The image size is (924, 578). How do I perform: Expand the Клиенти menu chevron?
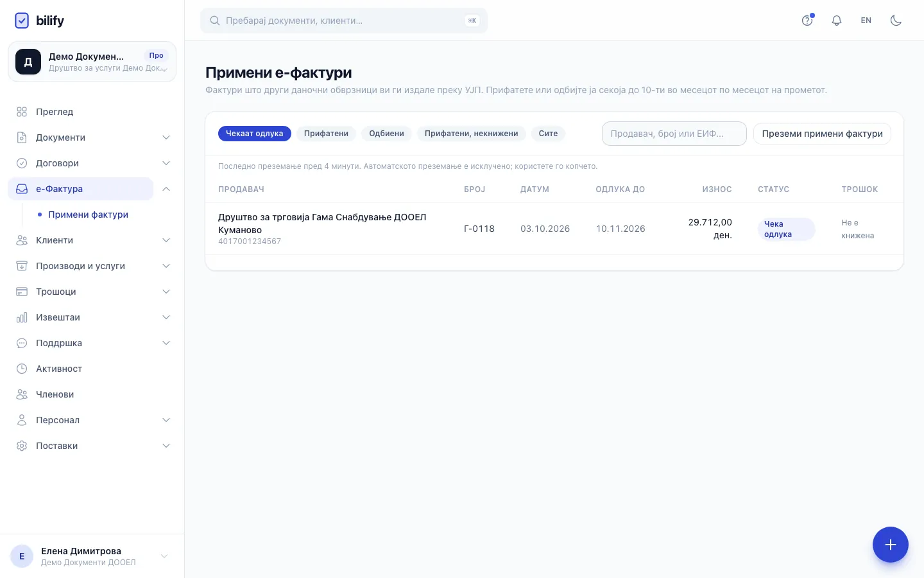tap(166, 240)
